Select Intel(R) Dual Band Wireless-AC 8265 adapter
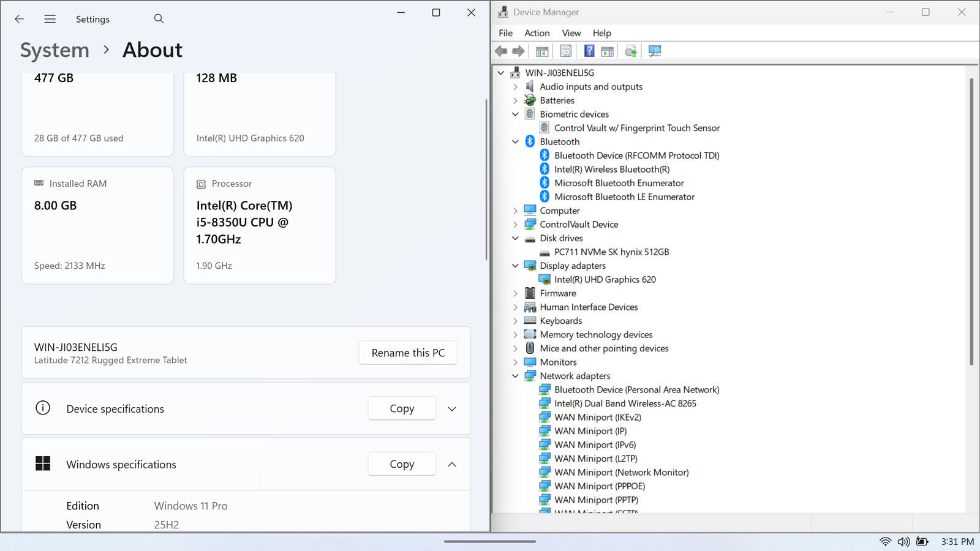Screen dimensions: 980x551 coord(625,403)
